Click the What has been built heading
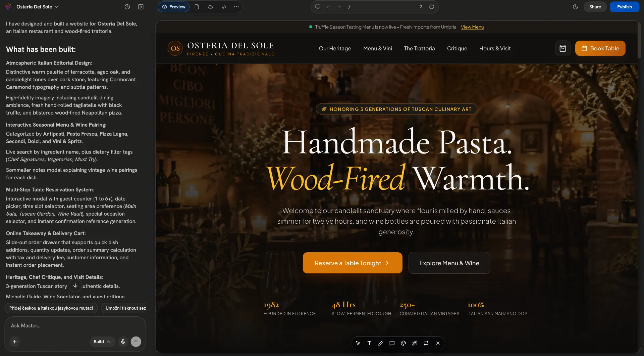The height and width of the screenshot is (356, 644). pyautogui.click(x=41, y=49)
